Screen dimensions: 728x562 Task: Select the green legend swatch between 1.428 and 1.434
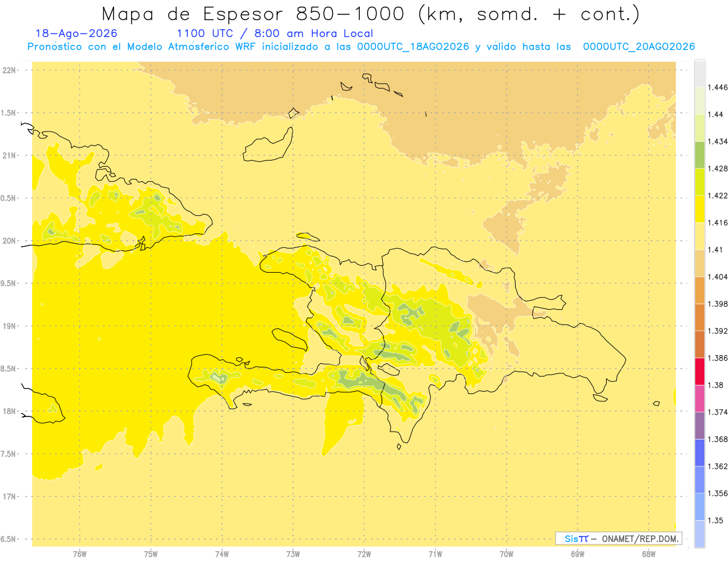(x=699, y=155)
